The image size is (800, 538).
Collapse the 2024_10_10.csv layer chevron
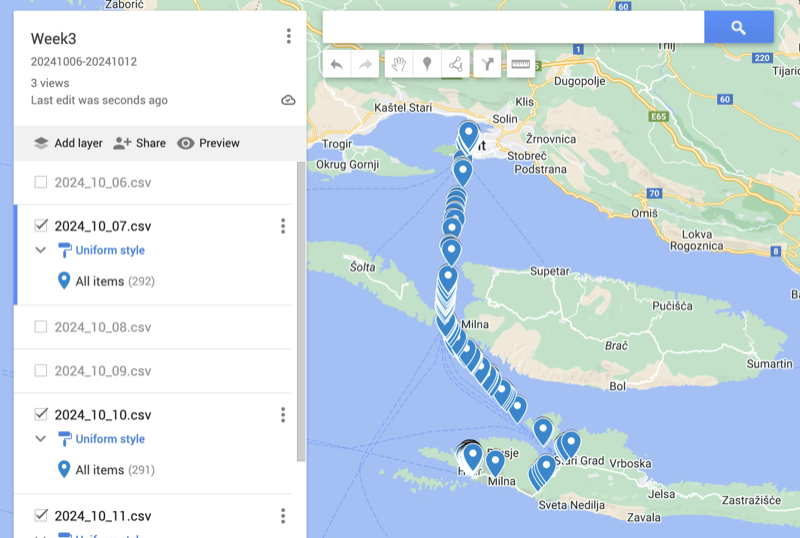tap(40, 439)
